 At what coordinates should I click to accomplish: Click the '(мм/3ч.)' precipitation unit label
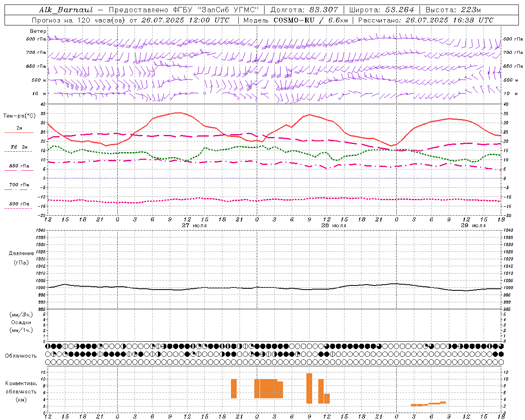tap(21, 315)
